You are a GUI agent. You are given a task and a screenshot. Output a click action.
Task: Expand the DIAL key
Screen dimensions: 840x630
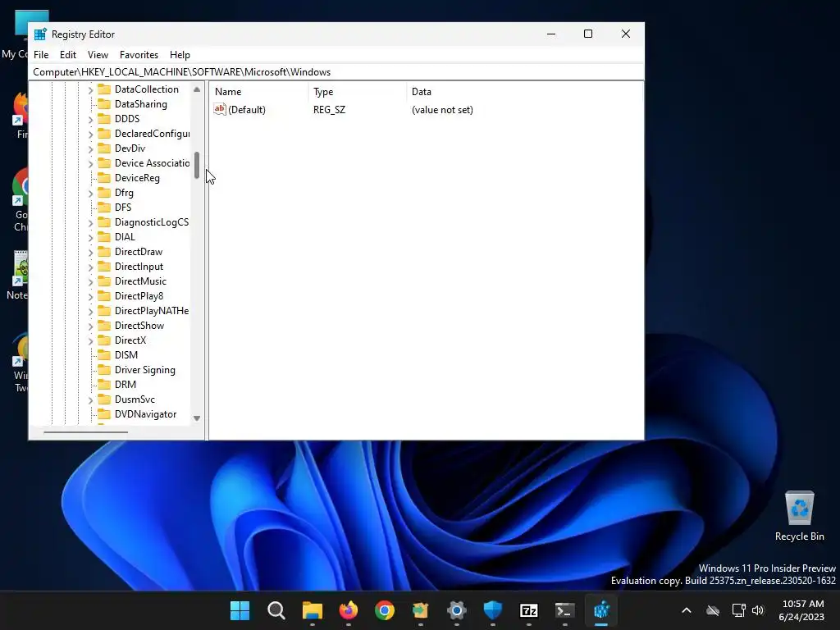[90, 237]
